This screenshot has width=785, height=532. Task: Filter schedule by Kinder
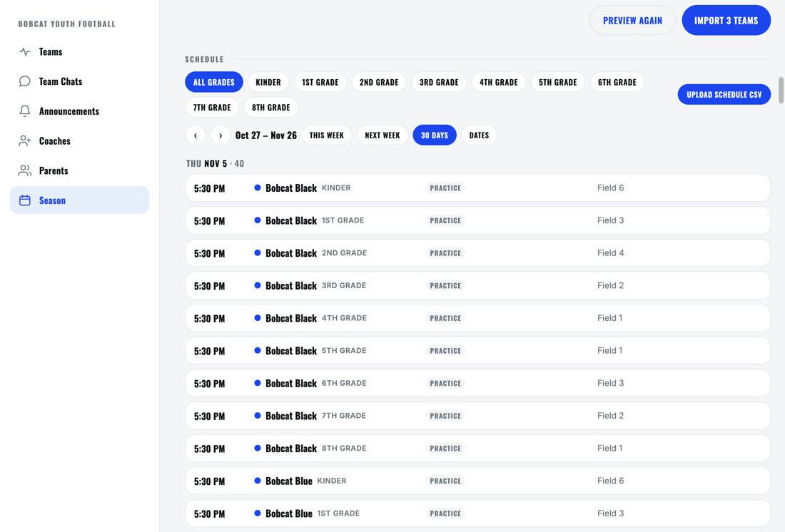coord(268,82)
